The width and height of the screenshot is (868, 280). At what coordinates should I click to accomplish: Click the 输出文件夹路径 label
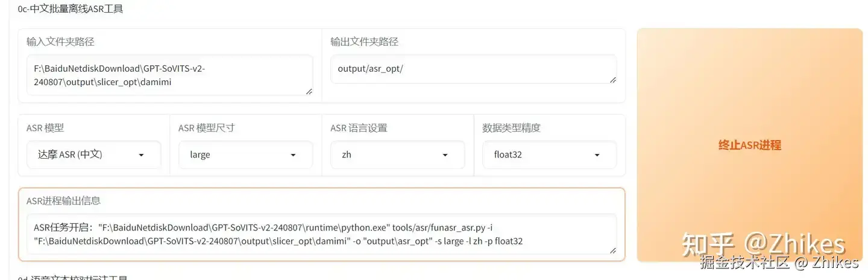click(x=364, y=42)
